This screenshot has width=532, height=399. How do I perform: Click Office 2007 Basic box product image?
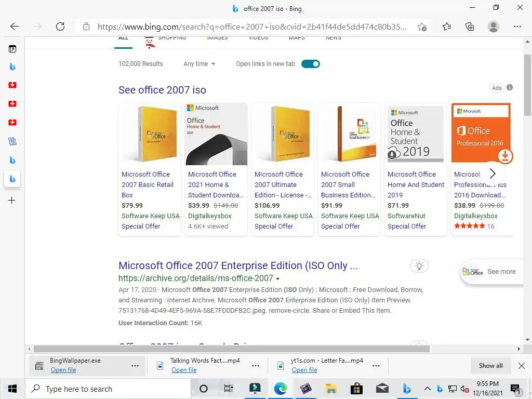(x=150, y=134)
